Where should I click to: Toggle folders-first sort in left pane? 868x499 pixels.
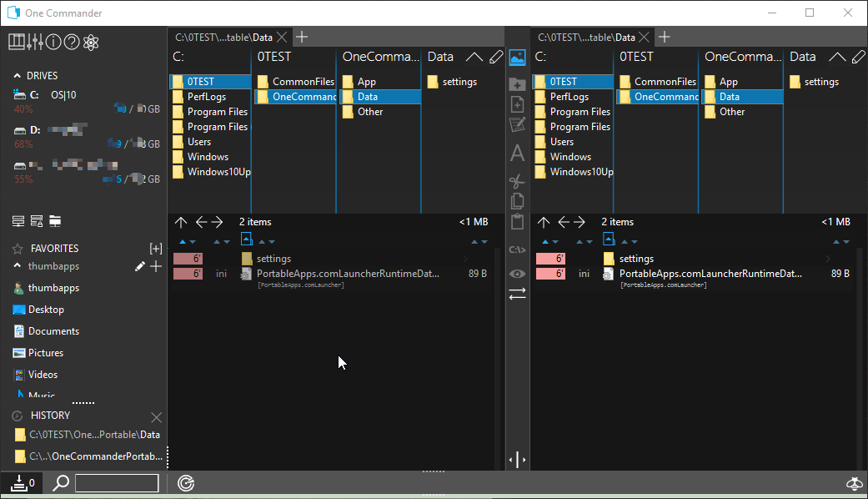coord(246,239)
